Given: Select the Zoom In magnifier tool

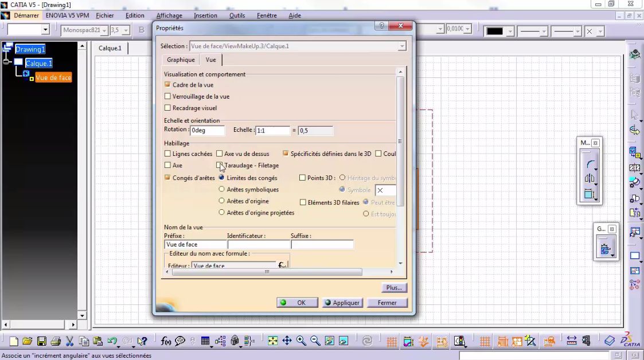Looking at the screenshot, I should (x=299, y=341).
